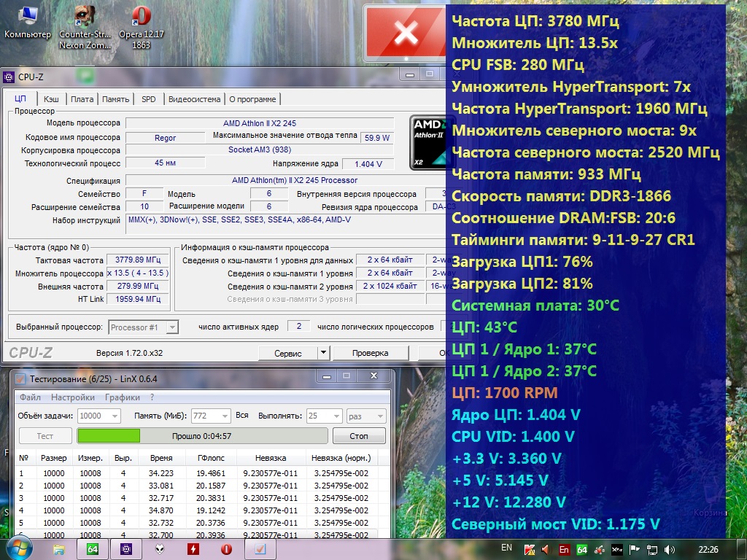
Task: Open Файл menu in LinX
Action: pos(30,397)
